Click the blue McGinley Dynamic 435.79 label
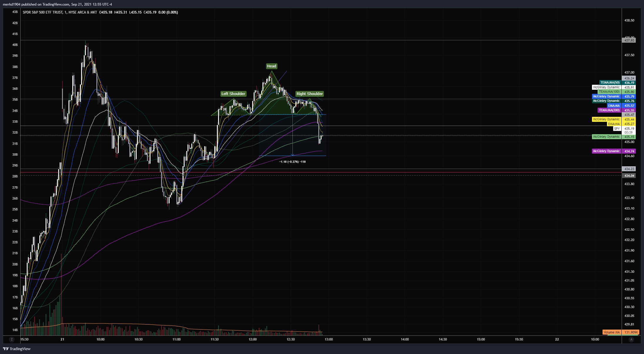Screen dimensions: 644x354 point(606,97)
